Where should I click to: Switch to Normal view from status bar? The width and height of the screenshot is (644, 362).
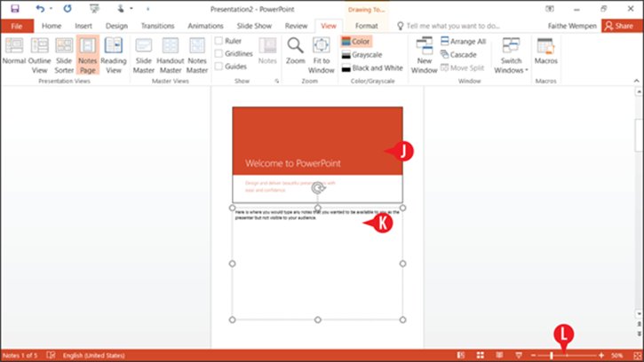461,355
